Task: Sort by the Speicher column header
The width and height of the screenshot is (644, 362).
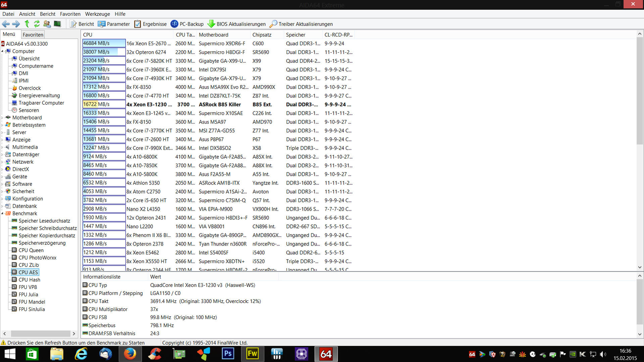Action: (x=303, y=35)
